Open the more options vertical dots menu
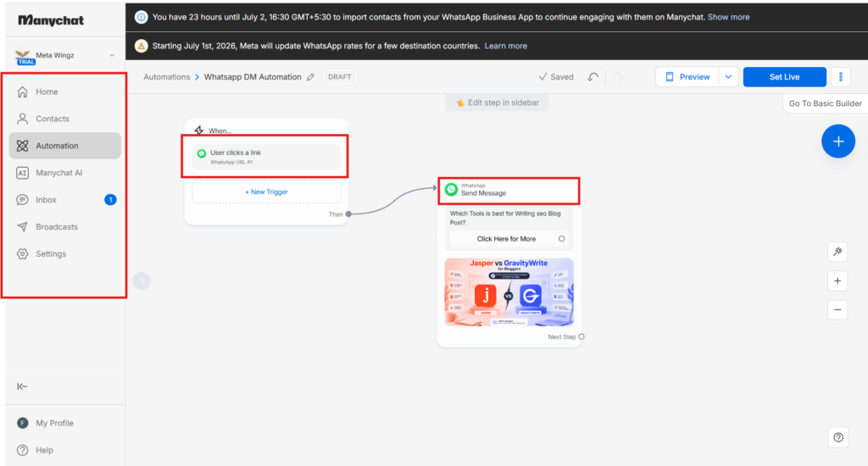The image size is (868, 466). (x=840, y=77)
